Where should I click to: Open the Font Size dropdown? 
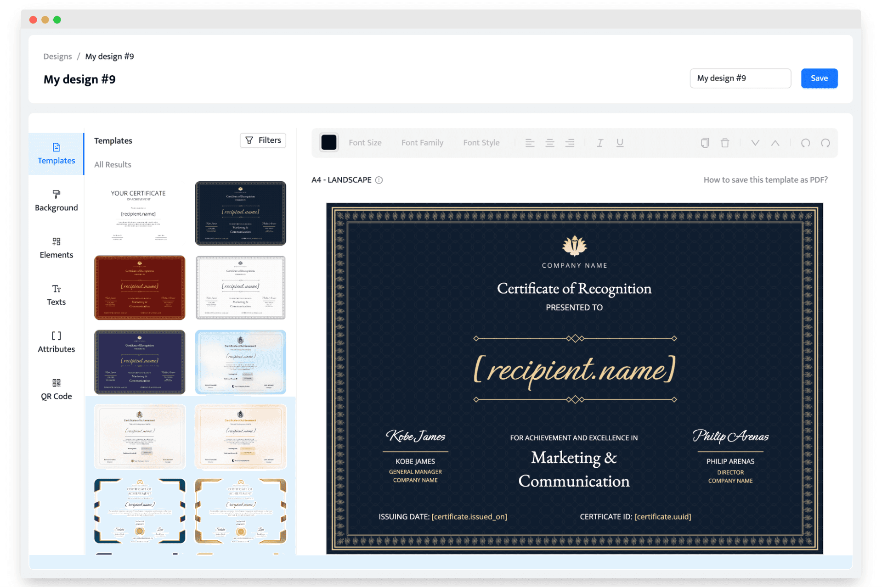365,143
